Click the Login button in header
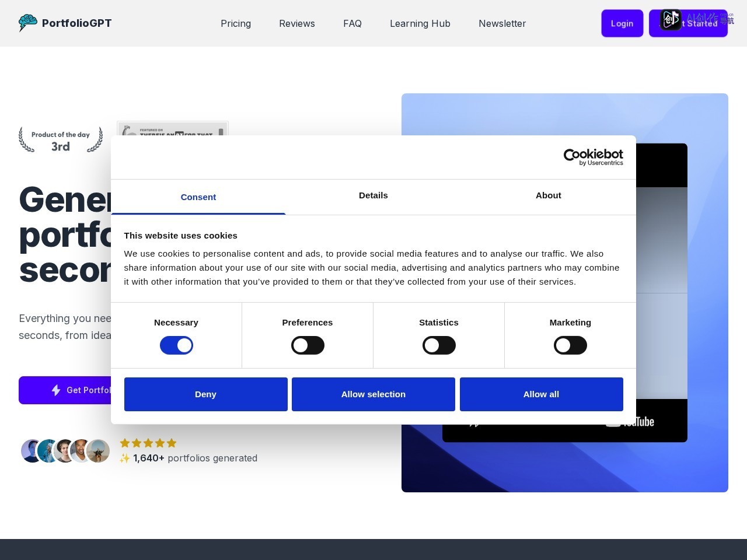Viewport: 747px width, 560px height. click(x=622, y=23)
